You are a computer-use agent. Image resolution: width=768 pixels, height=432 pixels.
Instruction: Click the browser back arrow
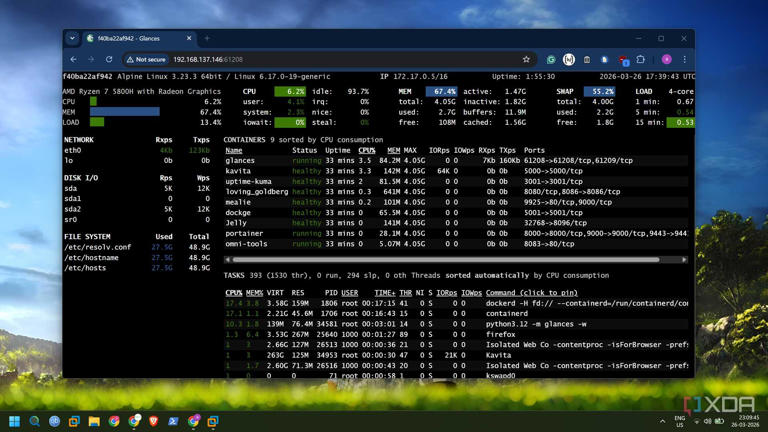pos(73,59)
